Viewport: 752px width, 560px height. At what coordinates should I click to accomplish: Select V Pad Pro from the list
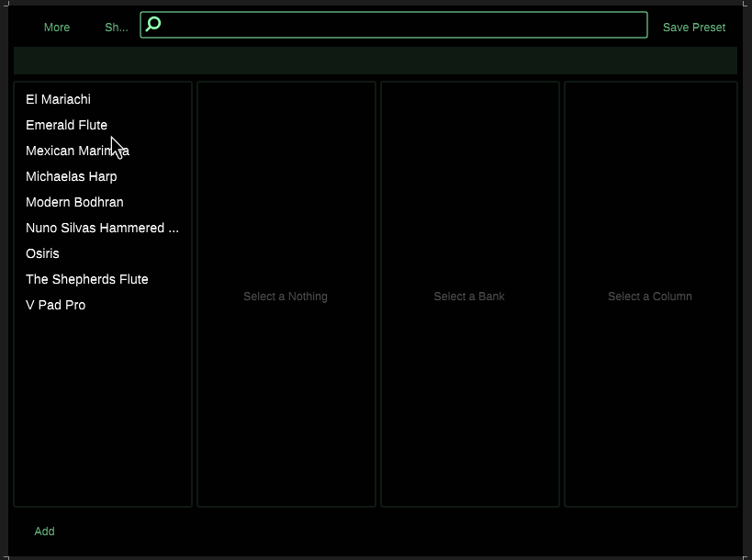[55, 305]
